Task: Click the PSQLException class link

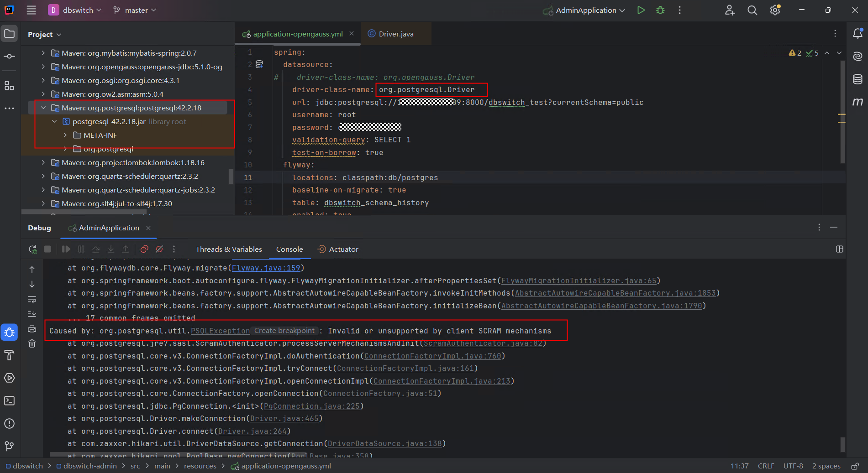Action: (x=220, y=331)
